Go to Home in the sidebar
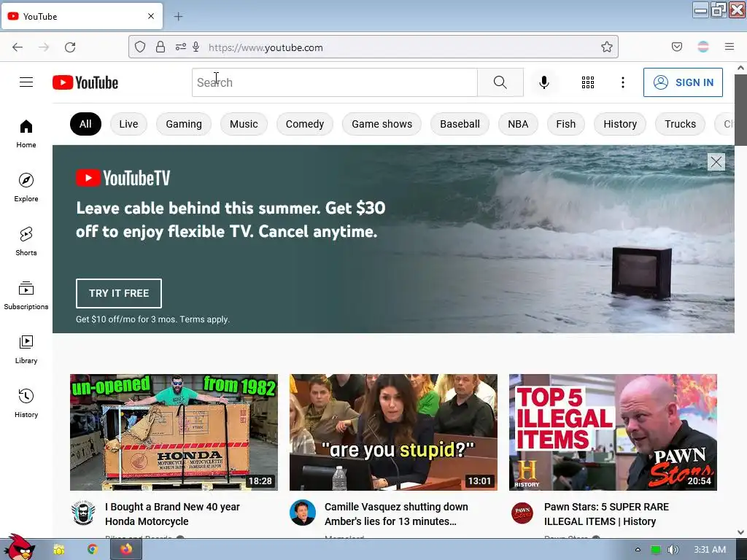The width and height of the screenshot is (747, 560). click(x=26, y=134)
